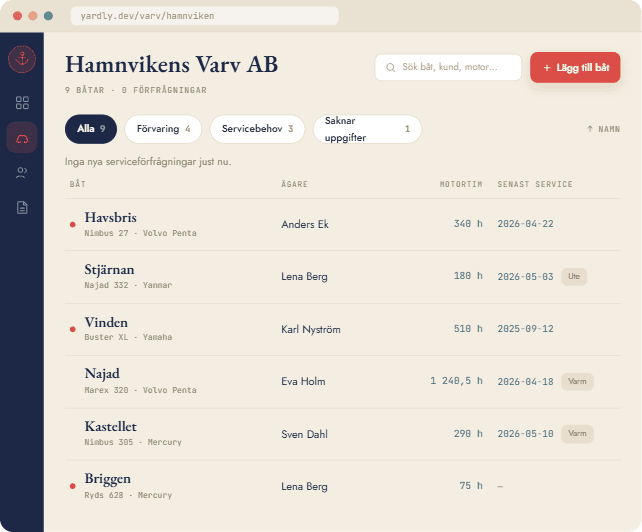The height and width of the screenshot is (532, 642).
Task: Click the Lägg till båt button
Action: pos(575,68)
